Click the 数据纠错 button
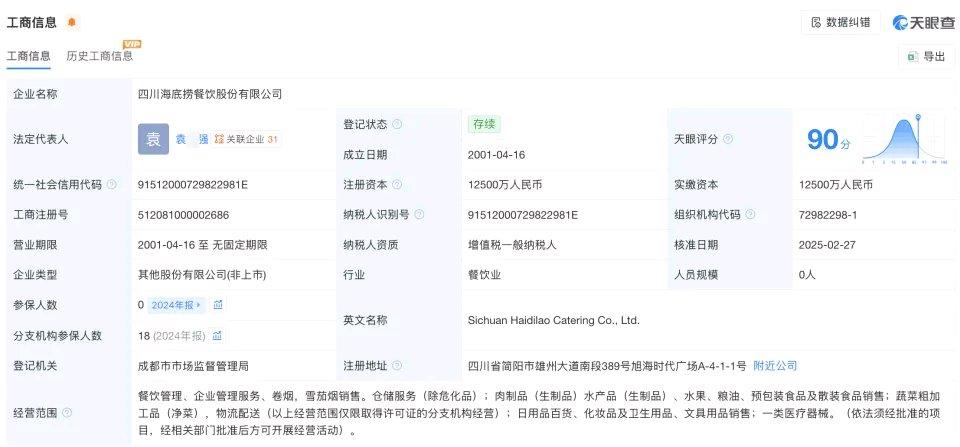 [x=841, y=23]
